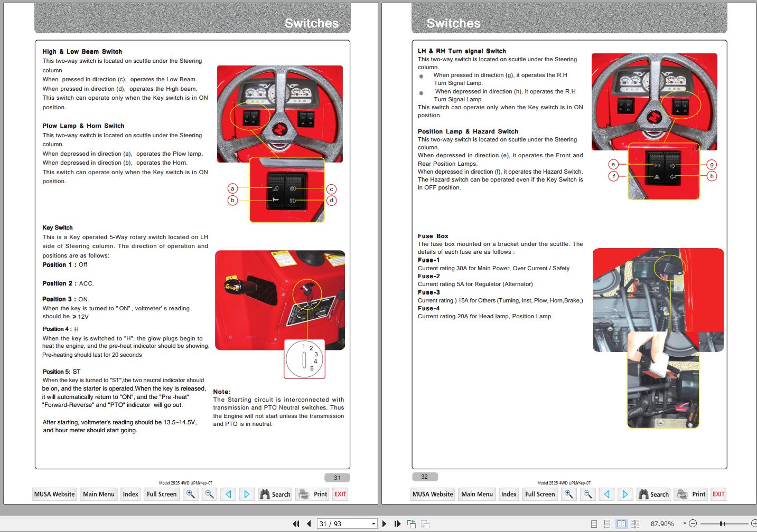757x532 pixels.
Task: Select the two-page view layout
Action: 621,524
